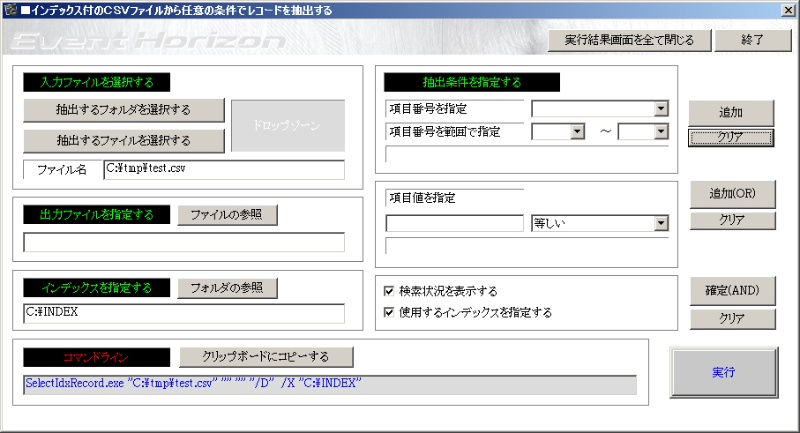Click the インデックスを指定する heading
Screen dimensions: 800x433
tap(96, 288)
